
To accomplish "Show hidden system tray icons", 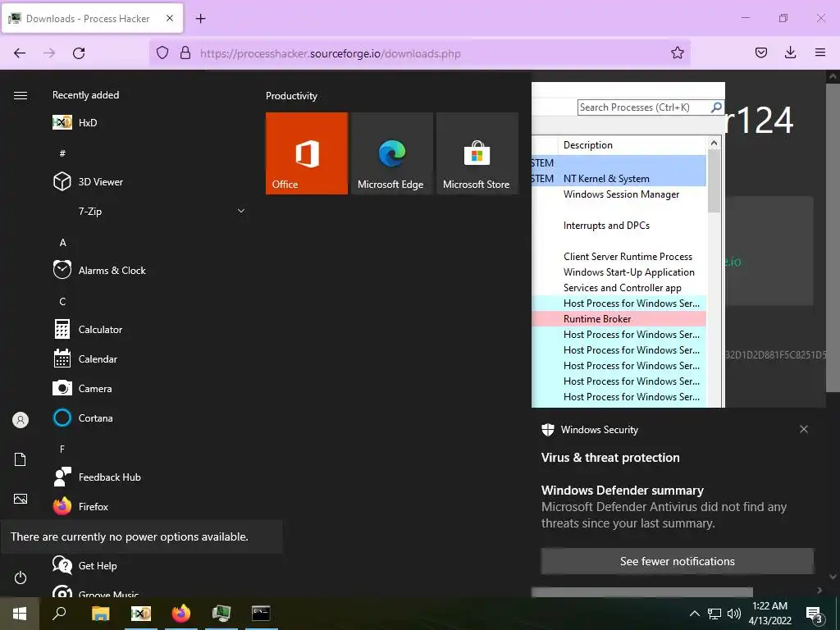I will pos(694,614).
